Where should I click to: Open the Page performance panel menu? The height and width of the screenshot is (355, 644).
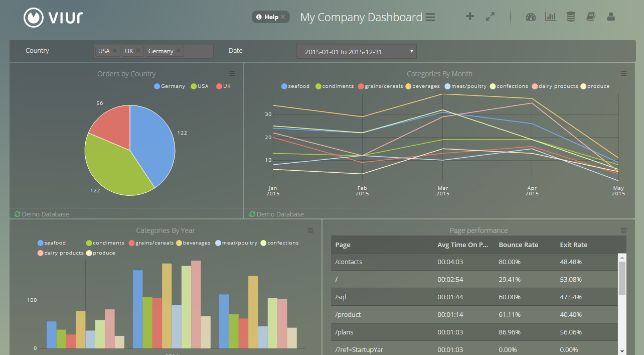(x=623, y=230)
